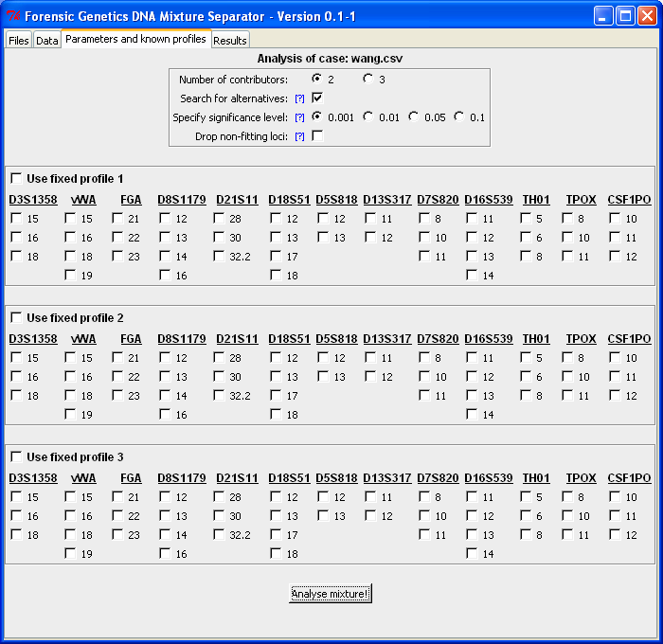This screenshot has height=644, width=663.
Task: Check CSF1PO allele 11 in profile 3
Action: click(x=616, y=515)
